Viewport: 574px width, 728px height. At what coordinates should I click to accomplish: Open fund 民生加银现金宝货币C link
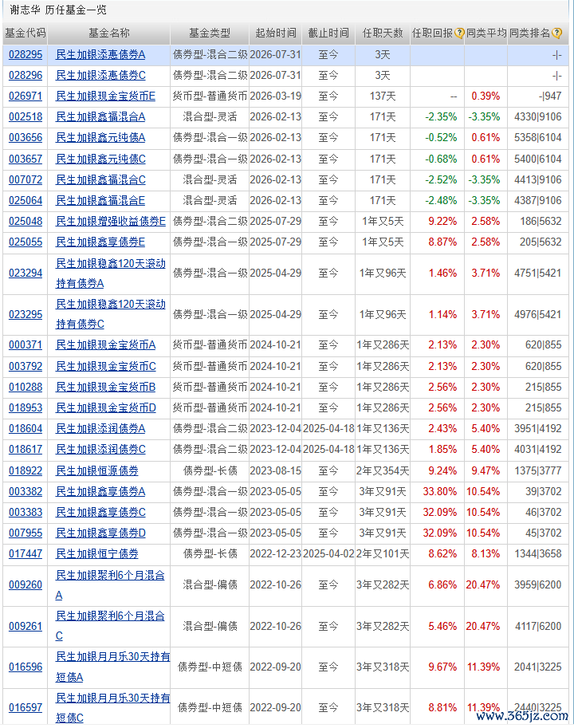pyautogui.click(x=105, y=367)
